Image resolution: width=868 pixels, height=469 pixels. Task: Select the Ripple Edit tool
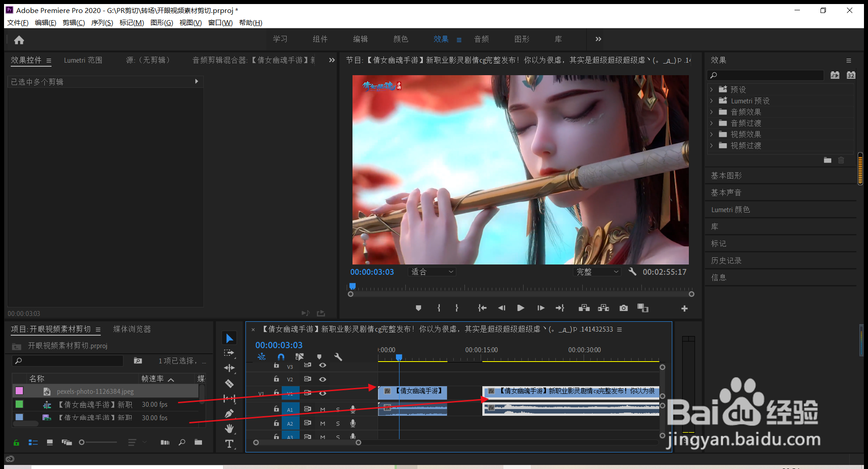click(229, 368)
